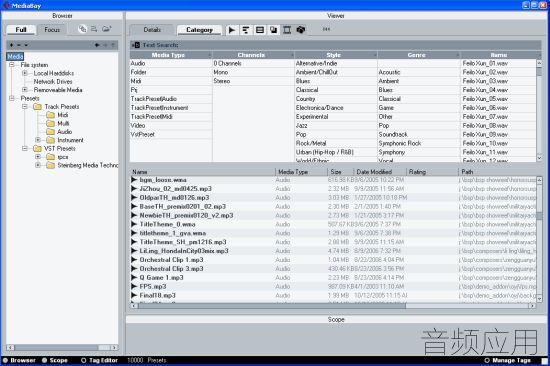Click the stacked-pages icon next to Focus tab
Image resolution: width=550 pixels, height=366 pixels.
pos(82,29)
